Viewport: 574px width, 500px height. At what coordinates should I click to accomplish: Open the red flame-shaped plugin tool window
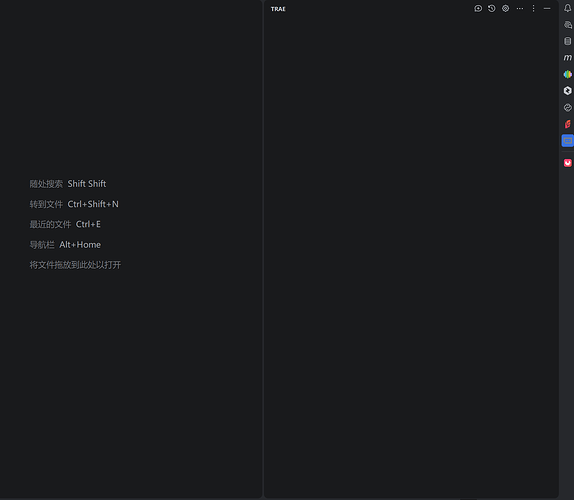coord(567,124)
